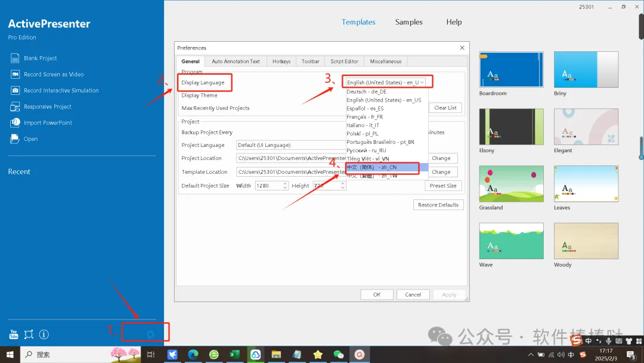Open the Samples section

click(x=408, y=21)
